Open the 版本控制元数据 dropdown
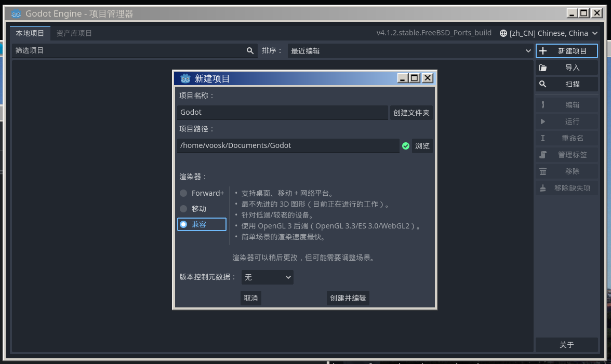611x364 pixels. coord(267,277)
